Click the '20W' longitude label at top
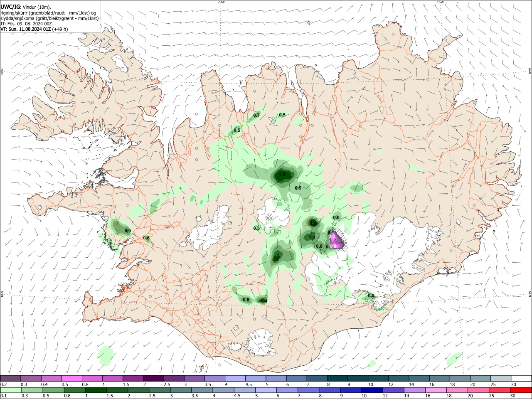The width and height of the screenshot is (532, 399). tap(221, 2)
